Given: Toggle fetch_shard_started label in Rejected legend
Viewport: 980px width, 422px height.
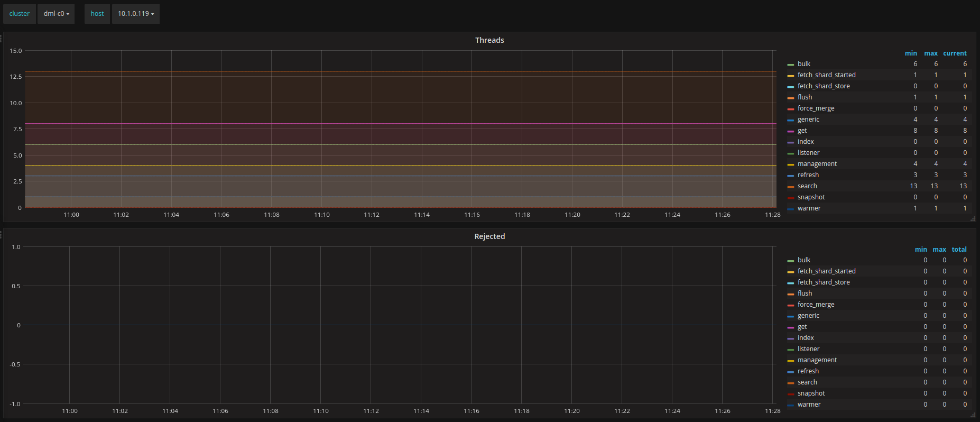Looking at the screenshot, I should (827, 271).
